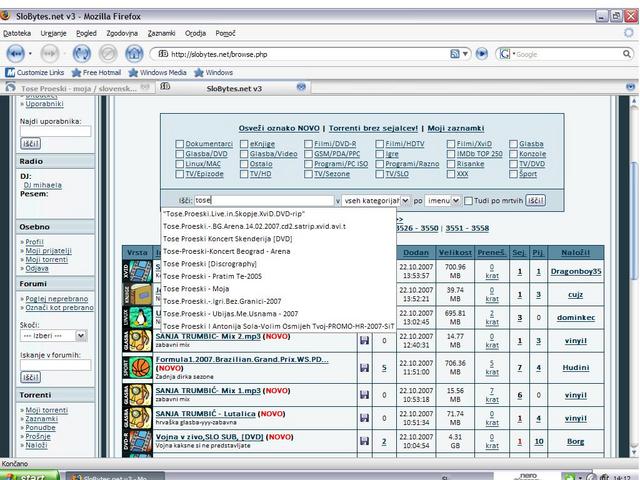Click download floppy icon for SANJA Lutalica
640x480 pixels.
[364, 418]
